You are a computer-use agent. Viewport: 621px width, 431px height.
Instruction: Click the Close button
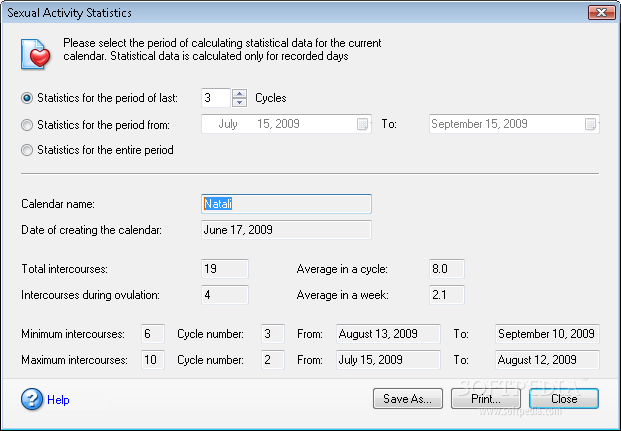(564, 399)
